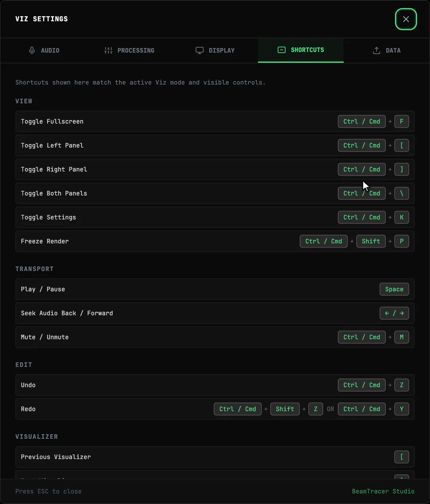The width and height of the screenshot is (430, 504).
Task: Go to the Display tab
Action: point(215,50)
